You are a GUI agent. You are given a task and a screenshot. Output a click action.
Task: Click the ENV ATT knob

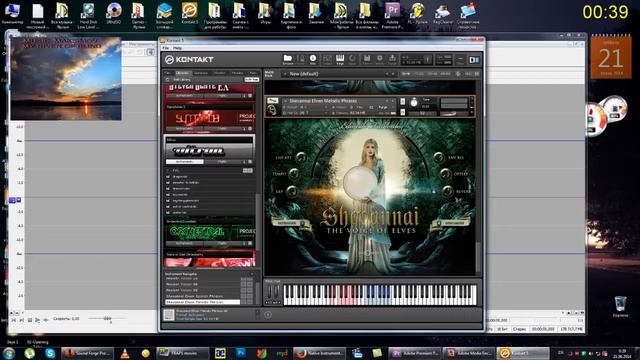pyautogui.click(x=301, y=157)
